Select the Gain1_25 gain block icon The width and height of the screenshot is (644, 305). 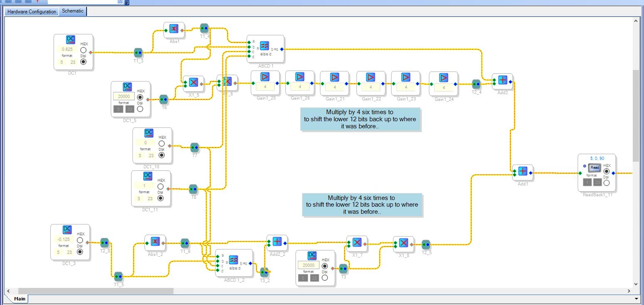point(265,77)
